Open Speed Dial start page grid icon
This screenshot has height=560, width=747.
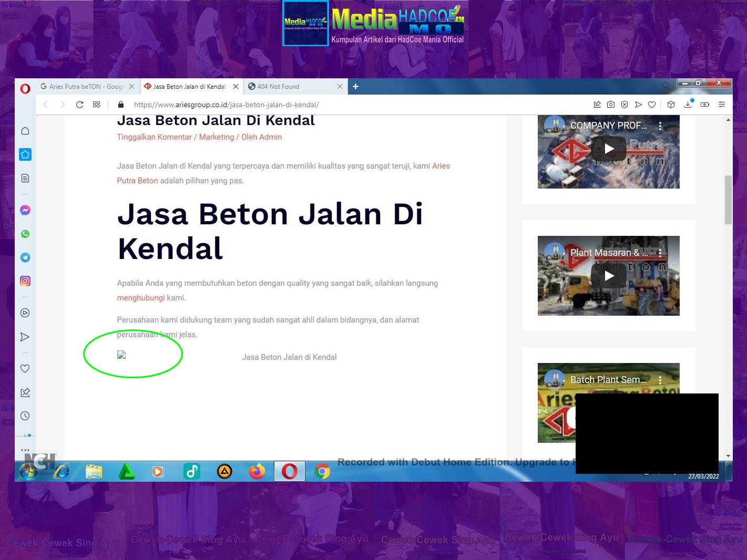coord(96,105)
